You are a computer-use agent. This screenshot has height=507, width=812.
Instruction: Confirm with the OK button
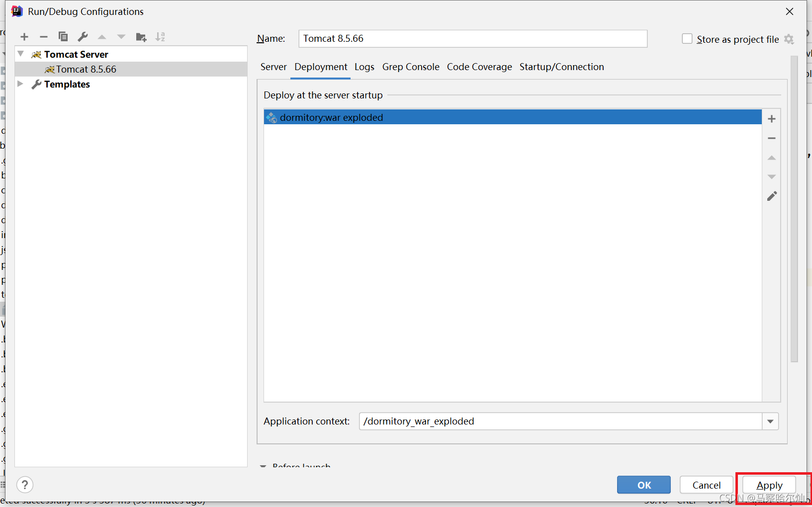[x=644, y=485]
